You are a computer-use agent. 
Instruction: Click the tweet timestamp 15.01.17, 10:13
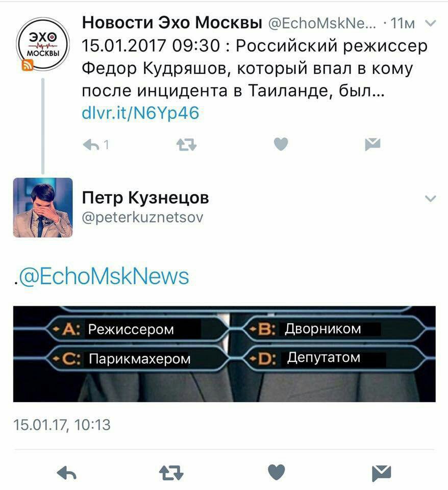[x=62, y=425]
